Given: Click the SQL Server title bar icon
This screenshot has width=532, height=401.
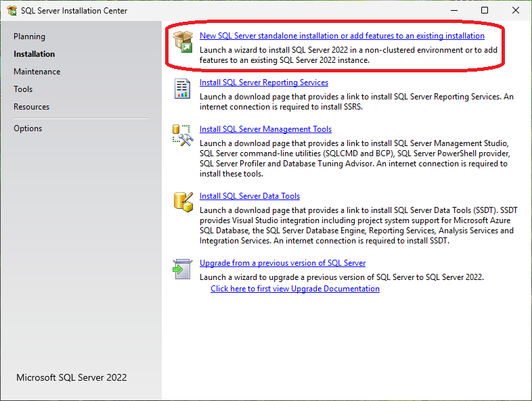Looking at the screenshot, I should 12,11.
